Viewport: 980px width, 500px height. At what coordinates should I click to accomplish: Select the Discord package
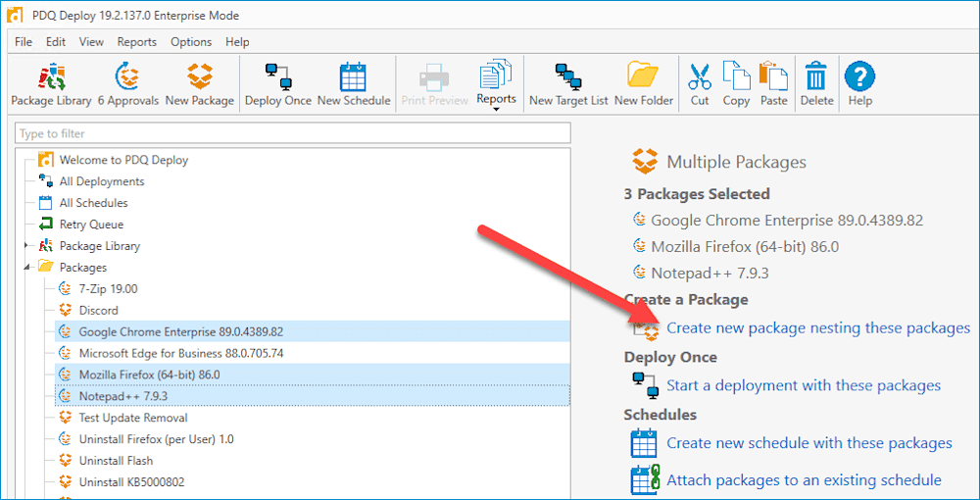click(x=98, y=310)
